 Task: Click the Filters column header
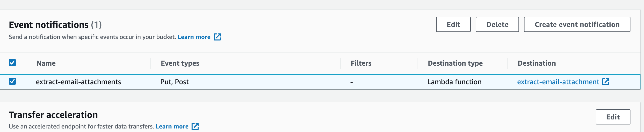point(361,63)
